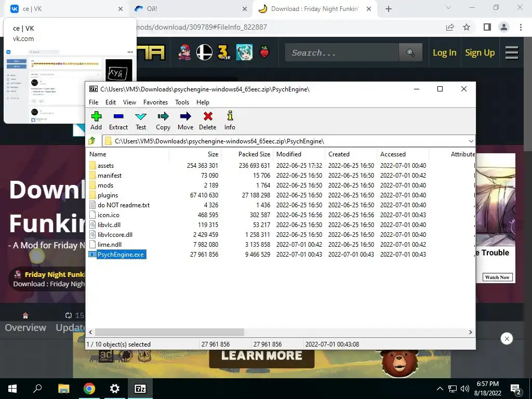Click the volume icon in system tray
This screenshot has width=532, height=399.
tap(465, 389)
